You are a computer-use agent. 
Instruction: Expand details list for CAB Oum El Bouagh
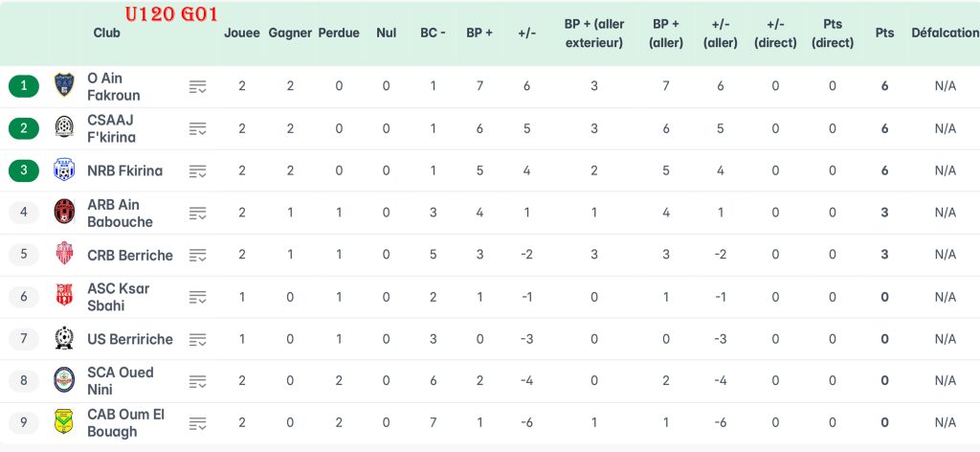coord(198,423)
